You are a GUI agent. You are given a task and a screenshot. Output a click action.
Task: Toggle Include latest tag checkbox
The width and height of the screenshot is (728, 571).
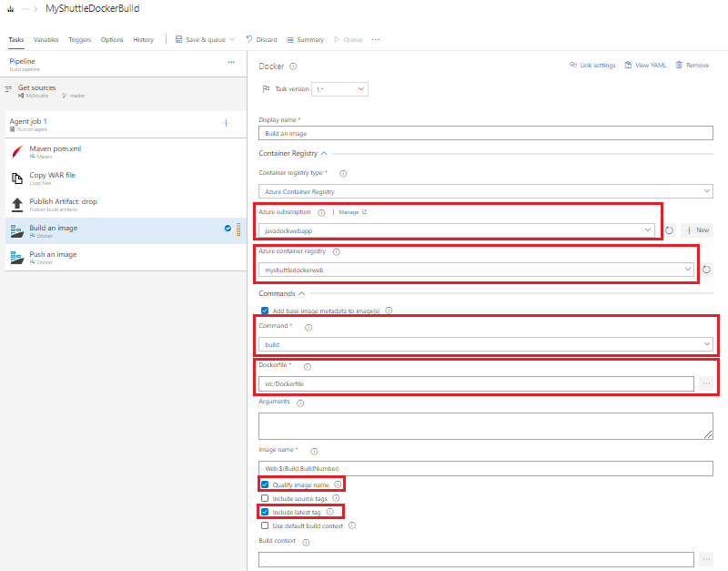(x=265, y=512)
